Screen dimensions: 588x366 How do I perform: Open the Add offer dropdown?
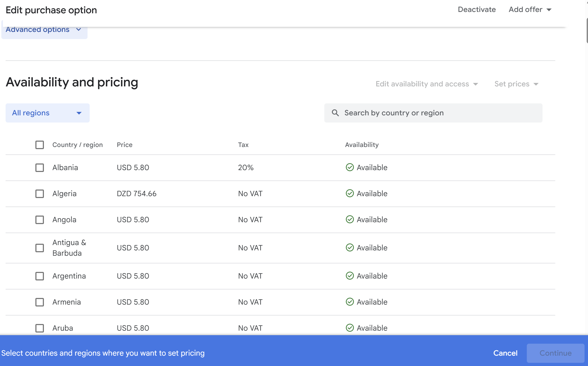[530, 10]
